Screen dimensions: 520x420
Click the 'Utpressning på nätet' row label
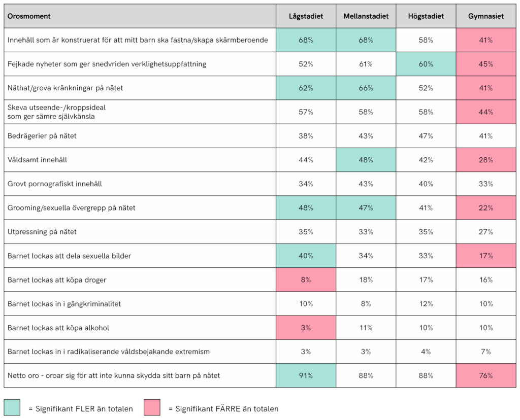(x=42, y=232)
